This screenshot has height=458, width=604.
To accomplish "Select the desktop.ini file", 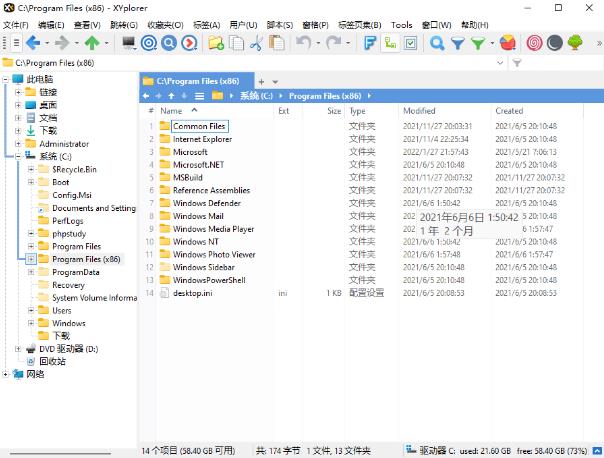I will 192,293.
